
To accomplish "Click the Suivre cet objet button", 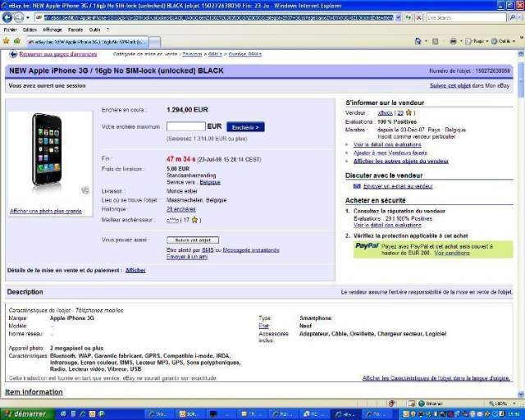I will coord(193,240).
